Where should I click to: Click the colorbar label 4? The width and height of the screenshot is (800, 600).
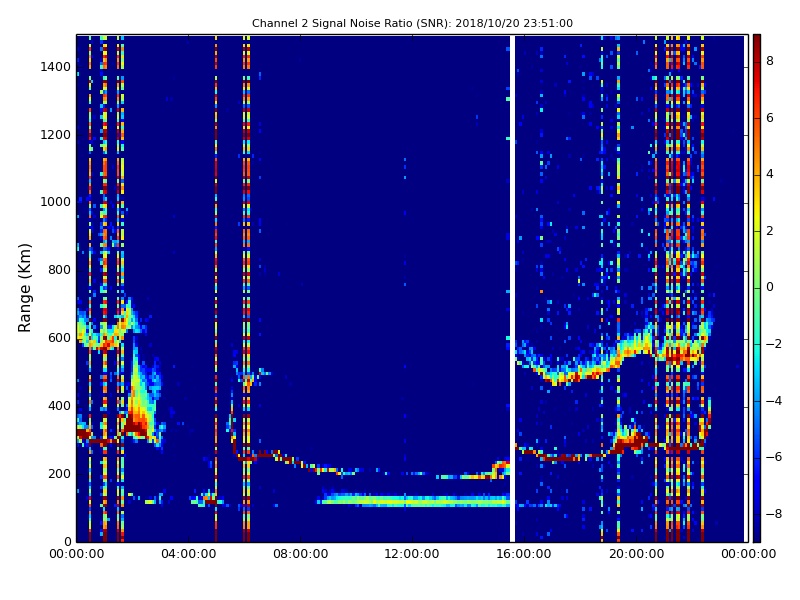(770, 174)
